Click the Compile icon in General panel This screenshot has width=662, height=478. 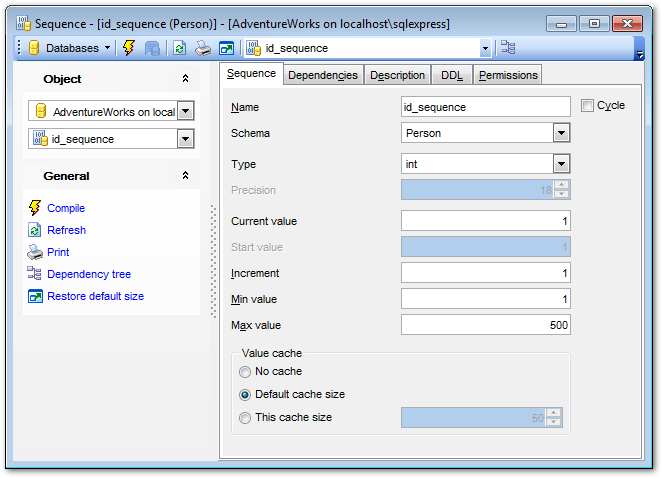pyautogui.click(x=35, y=208)
